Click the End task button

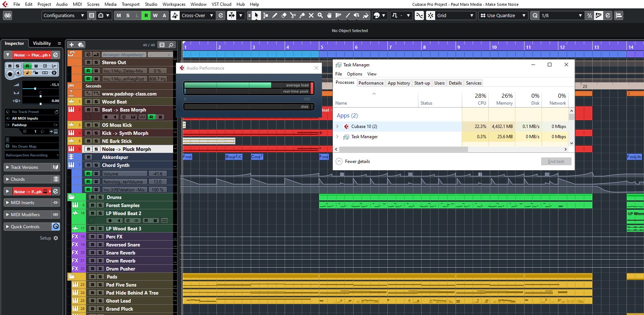pos(556,162)
